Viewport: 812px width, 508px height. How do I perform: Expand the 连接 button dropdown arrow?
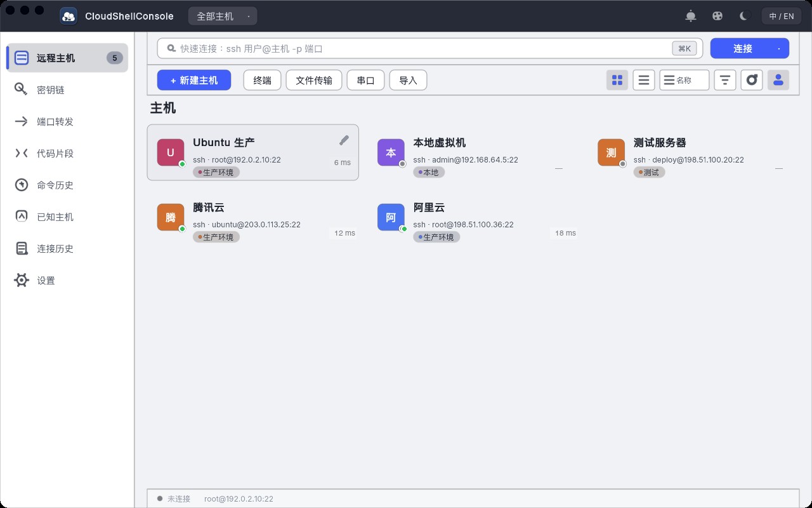click(x=779, y=48)
